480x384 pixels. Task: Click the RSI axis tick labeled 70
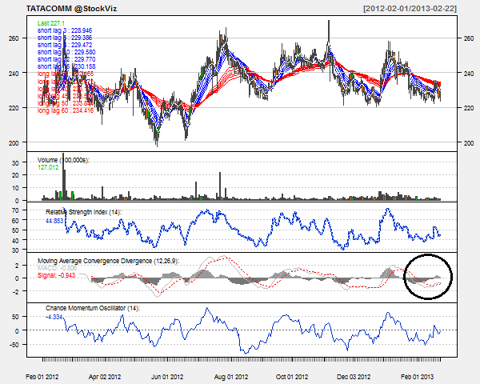click(x=16, y=210)
